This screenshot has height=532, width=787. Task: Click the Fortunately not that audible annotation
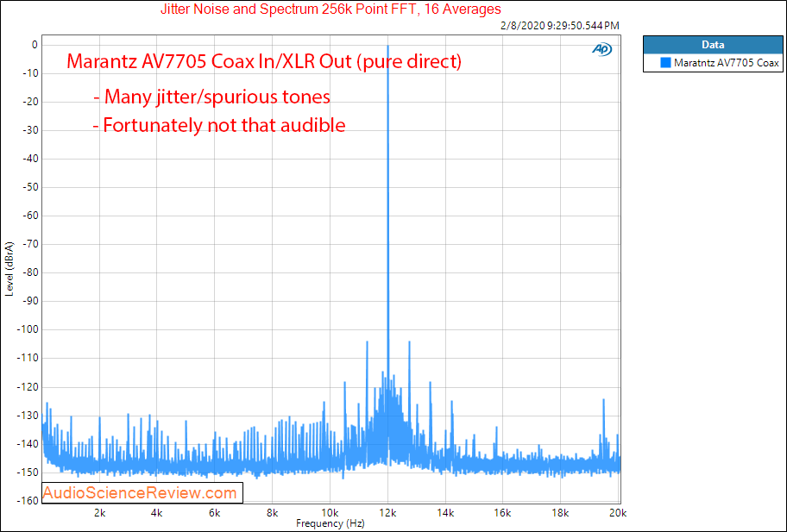[219, 125]
